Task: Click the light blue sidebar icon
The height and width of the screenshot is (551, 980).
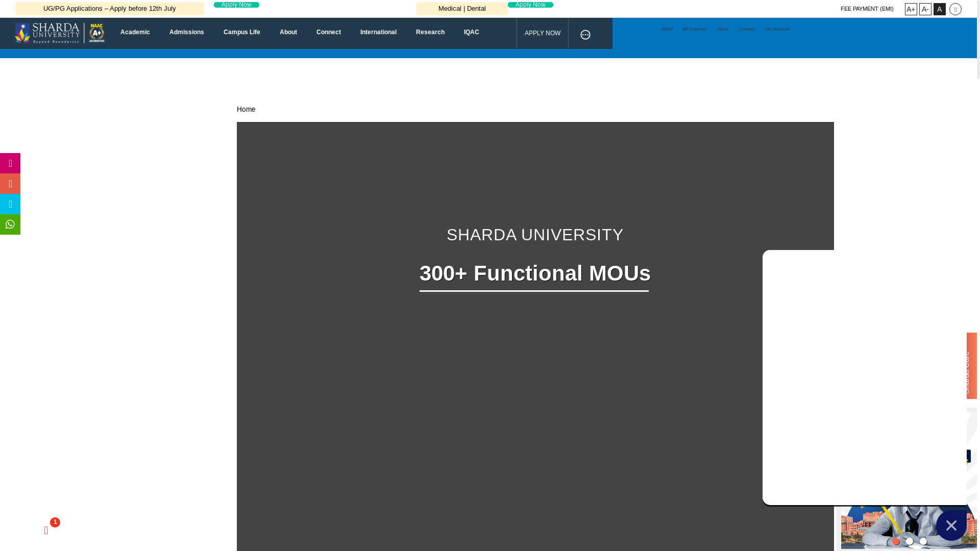Action: click(10, 204)
